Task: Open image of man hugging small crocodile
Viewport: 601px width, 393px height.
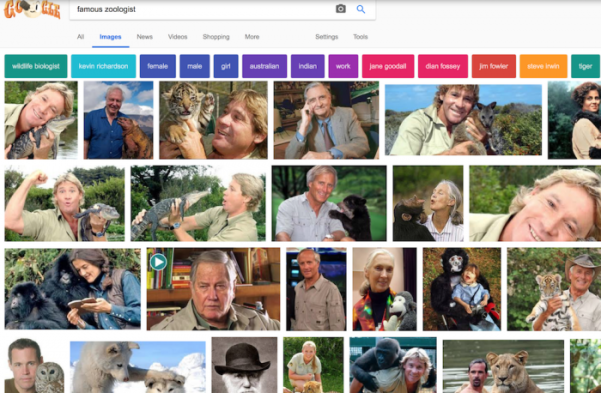Action: coord(41,120)
